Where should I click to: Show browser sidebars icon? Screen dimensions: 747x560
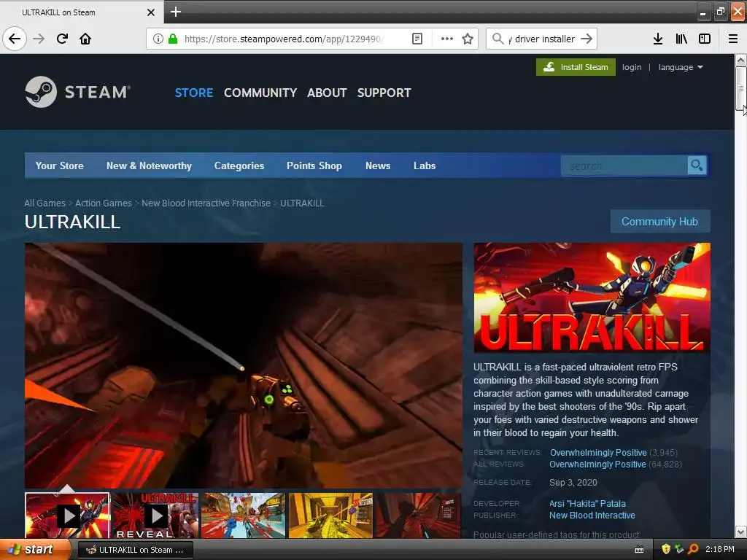705,39
